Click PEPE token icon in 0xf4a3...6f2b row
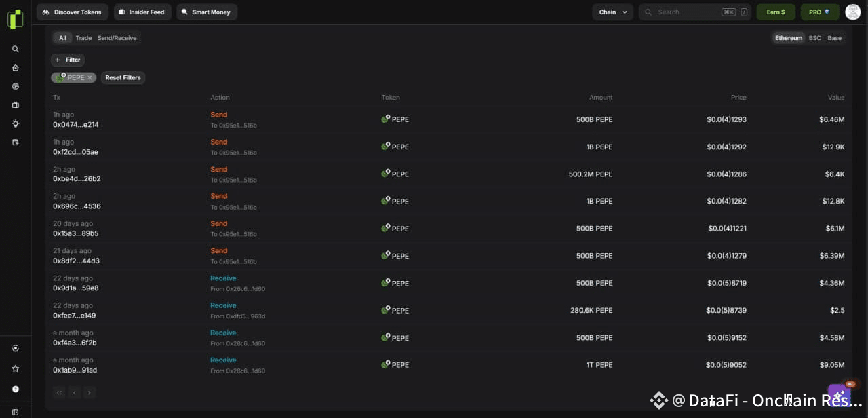This screenshot has width=868, height=418. pos(385,337)
